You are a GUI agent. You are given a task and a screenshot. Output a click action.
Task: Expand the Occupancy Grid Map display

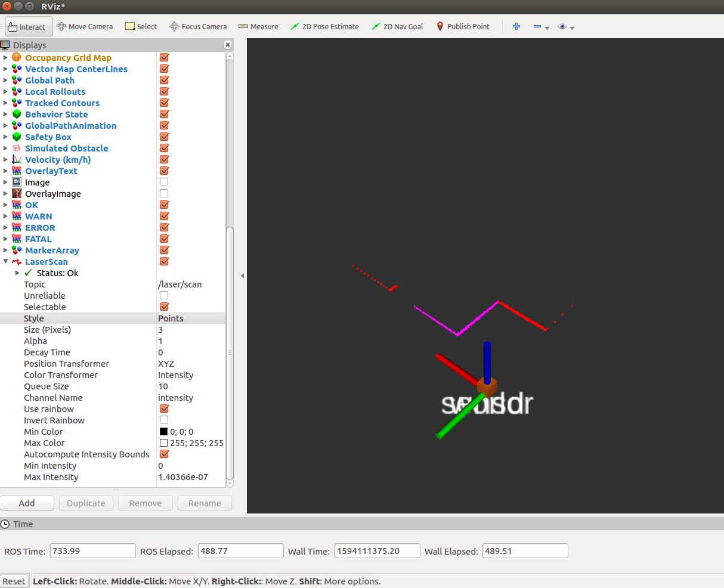(5, 58)
